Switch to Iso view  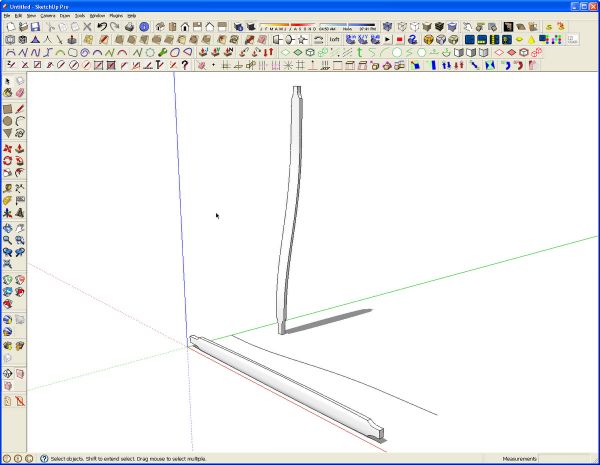click(x=160, y=26)
